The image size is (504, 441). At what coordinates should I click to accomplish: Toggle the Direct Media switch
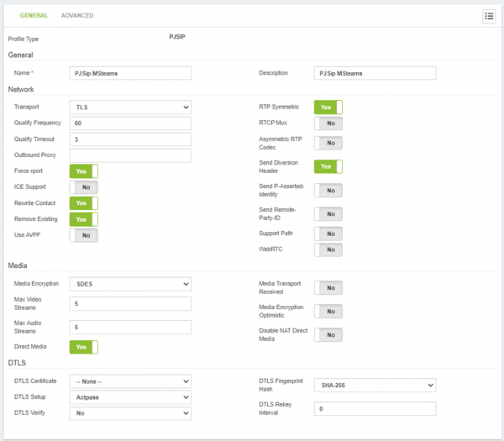click(83, 347)
